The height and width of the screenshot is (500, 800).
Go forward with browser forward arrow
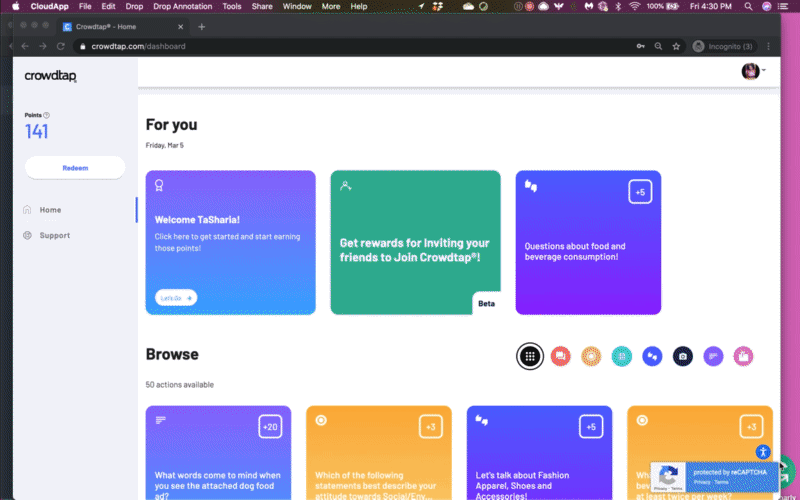(x=43, y=46)
